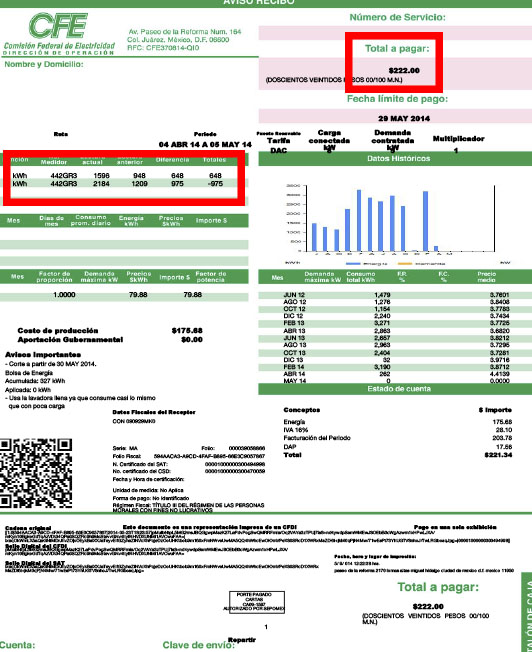Select average price '3.7601' in JUN 12 row

(x=500, y=295)
